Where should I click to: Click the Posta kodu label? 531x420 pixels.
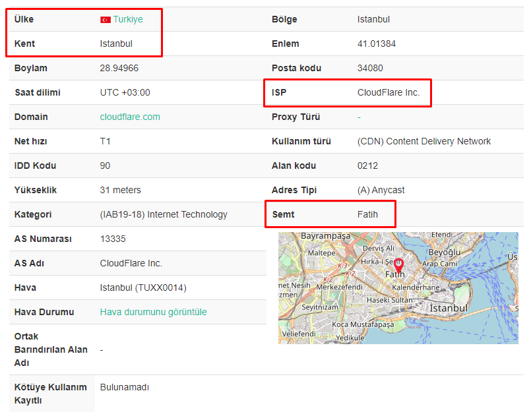(296, 68)
